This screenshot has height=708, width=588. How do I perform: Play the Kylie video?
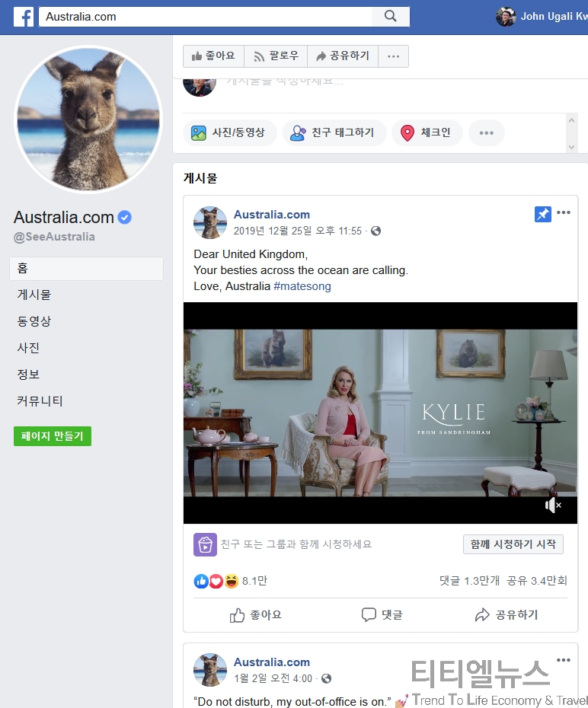[380, 413]
